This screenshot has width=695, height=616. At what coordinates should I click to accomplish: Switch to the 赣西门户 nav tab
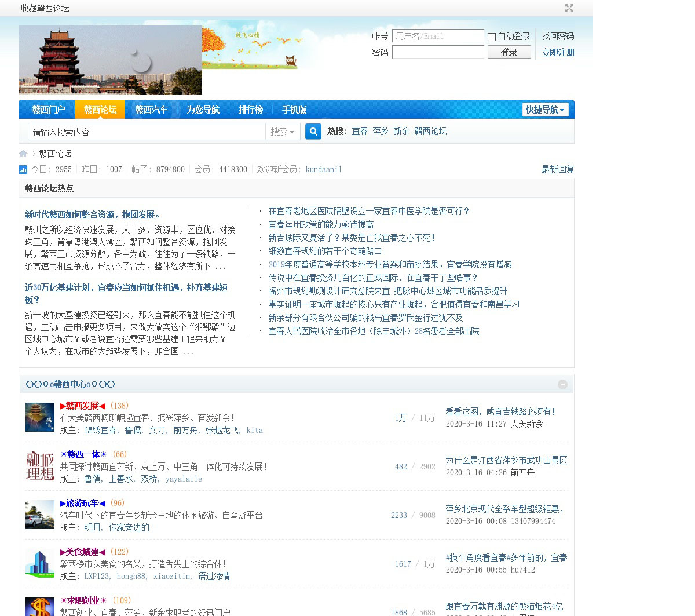49,110
